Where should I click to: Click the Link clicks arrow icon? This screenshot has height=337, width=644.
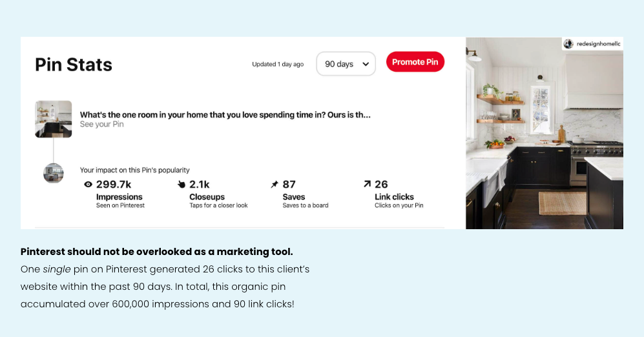(368, 185)
